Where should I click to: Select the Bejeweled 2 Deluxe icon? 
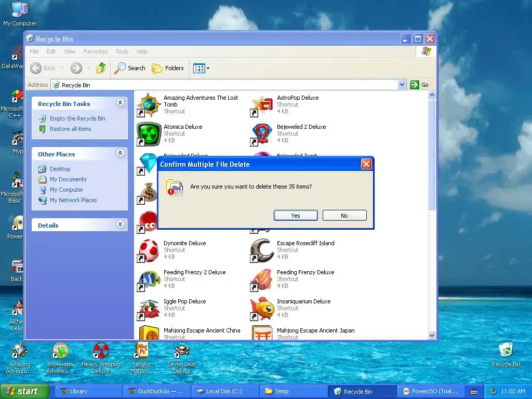262,134
